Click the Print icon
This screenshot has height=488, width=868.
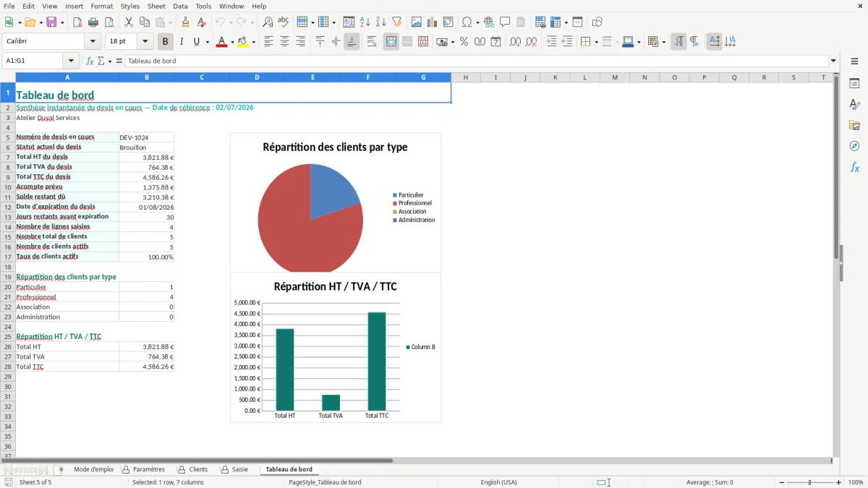tap(93, 22)
